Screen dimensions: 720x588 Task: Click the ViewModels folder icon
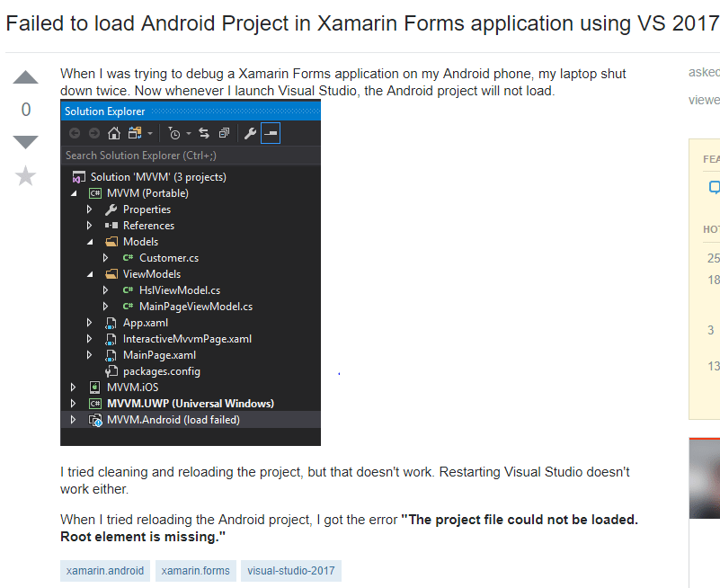point(111,274)
